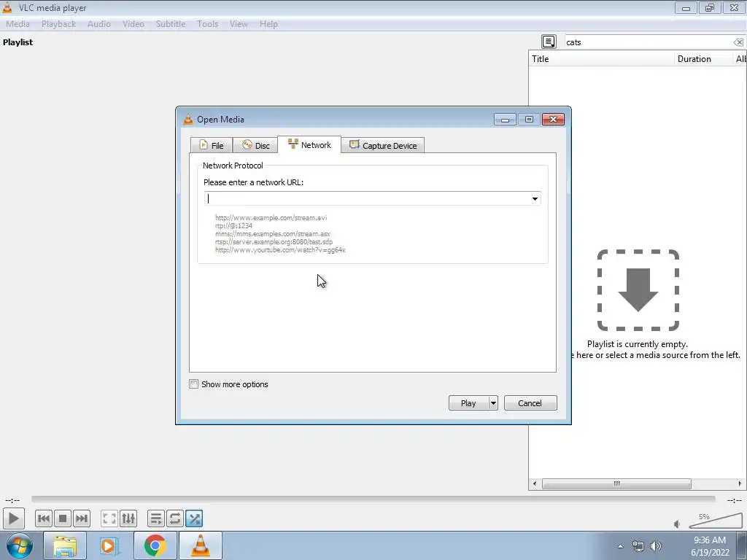Viewport: 747px width, 560px height.
Task: Change playlist view mode icon
Action: tap(549, 42)
